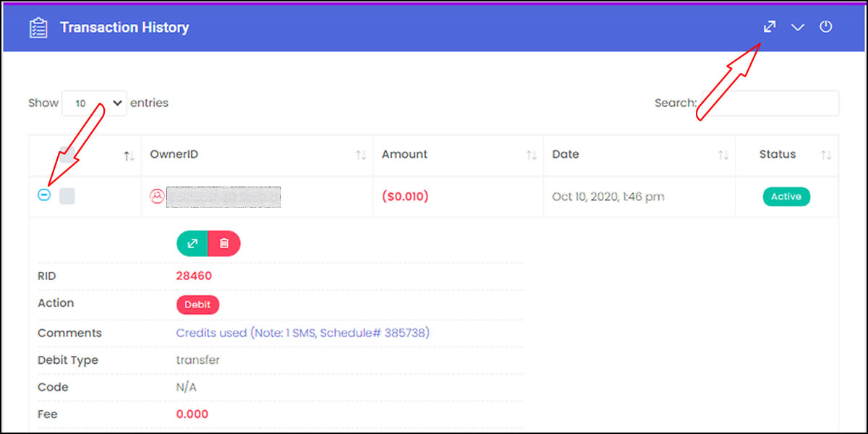
Task: Click the power icon in header
Action: (x=826, y=27)
